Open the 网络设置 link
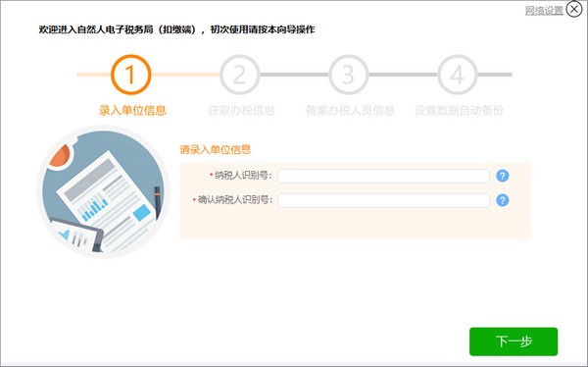The width and height of the screenshot is (588, 367). (x=544, y=11)
